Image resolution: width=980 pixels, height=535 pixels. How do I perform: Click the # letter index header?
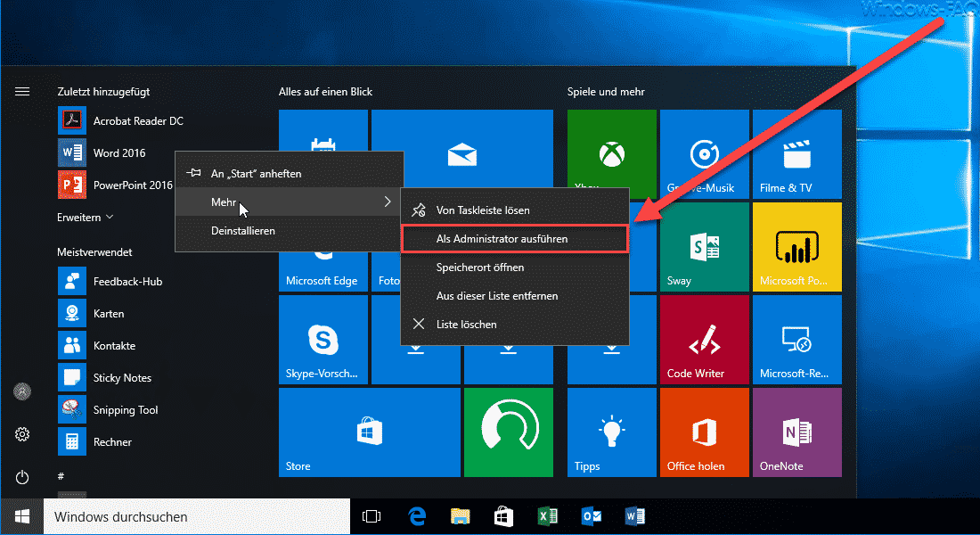click(x=61, y=476)
